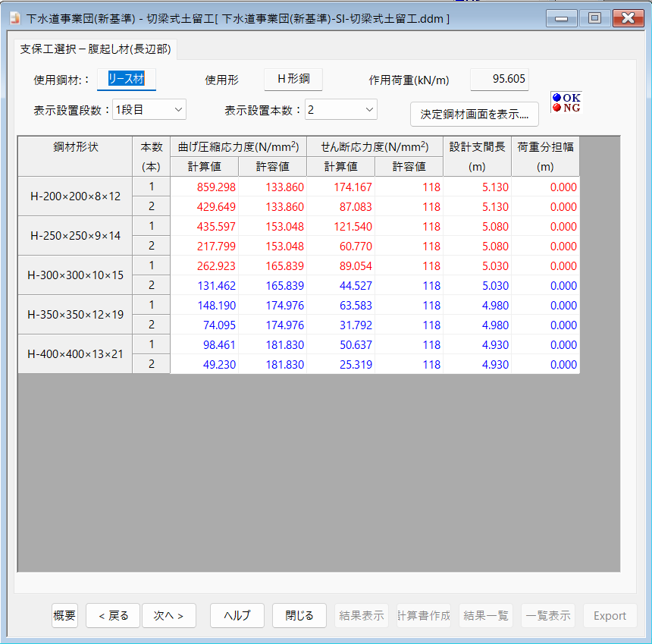Select the H-300×300×10×15 steel row
This screenshot has height=644, width=652.
75,275
